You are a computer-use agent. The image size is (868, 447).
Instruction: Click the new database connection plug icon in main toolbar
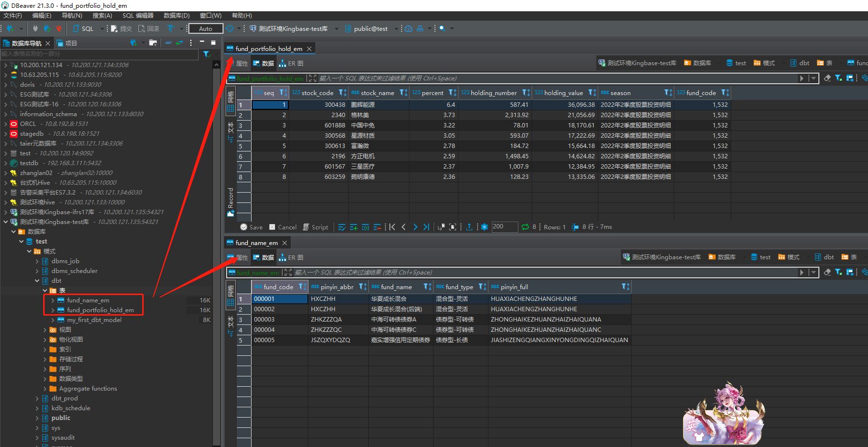[10, 28]
